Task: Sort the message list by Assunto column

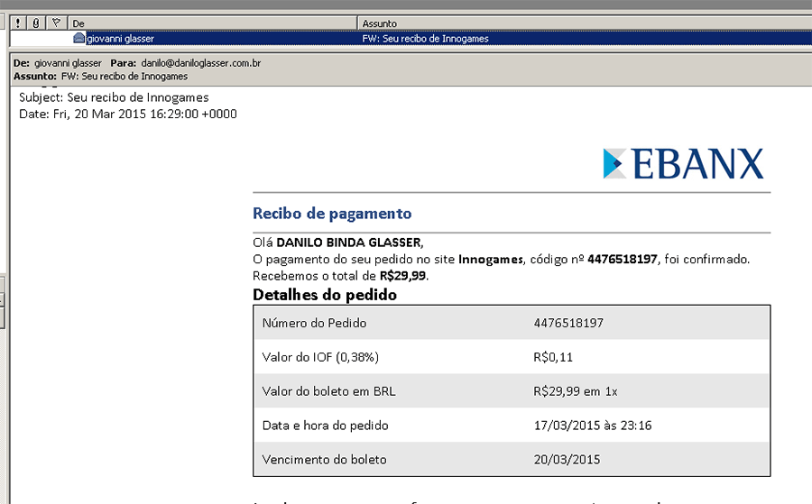Action: click(577, 23)
